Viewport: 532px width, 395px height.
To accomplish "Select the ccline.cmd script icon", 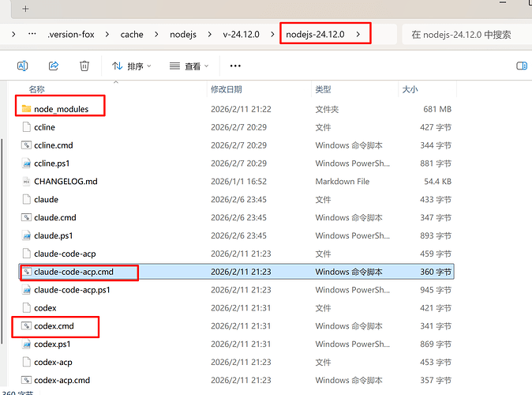I will (27, 145).
